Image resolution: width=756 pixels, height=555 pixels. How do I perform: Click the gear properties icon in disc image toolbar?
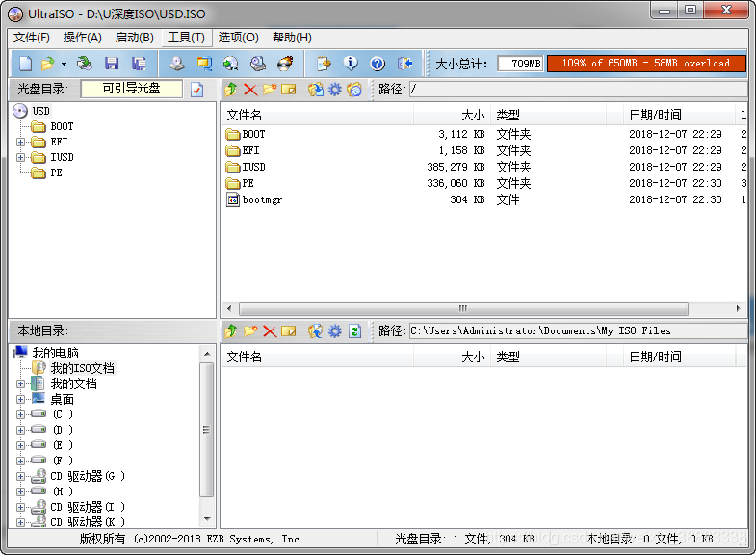click(334, 90)
